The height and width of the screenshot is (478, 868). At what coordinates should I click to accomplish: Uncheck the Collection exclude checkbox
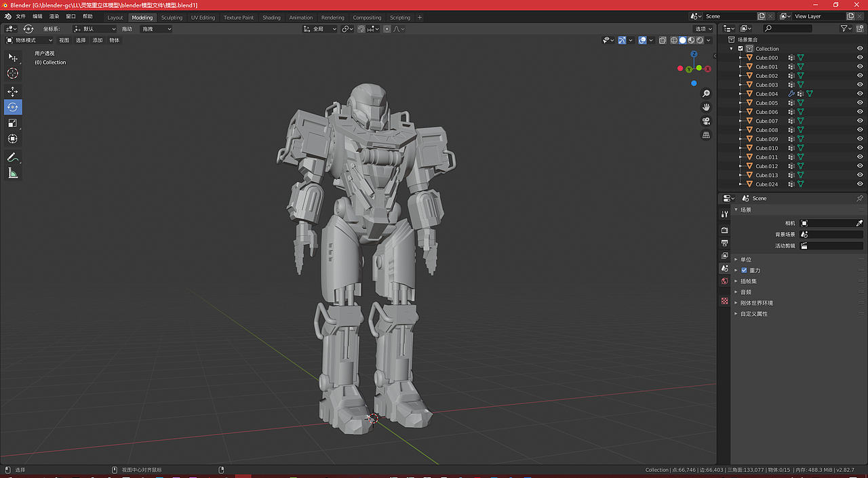click(x=741, y=49)
